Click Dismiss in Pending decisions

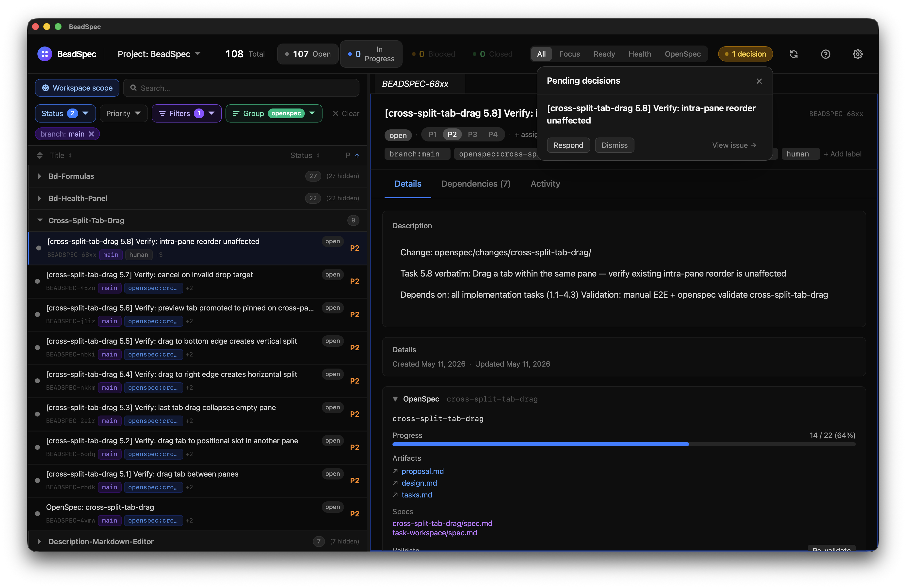click(614, 145)
